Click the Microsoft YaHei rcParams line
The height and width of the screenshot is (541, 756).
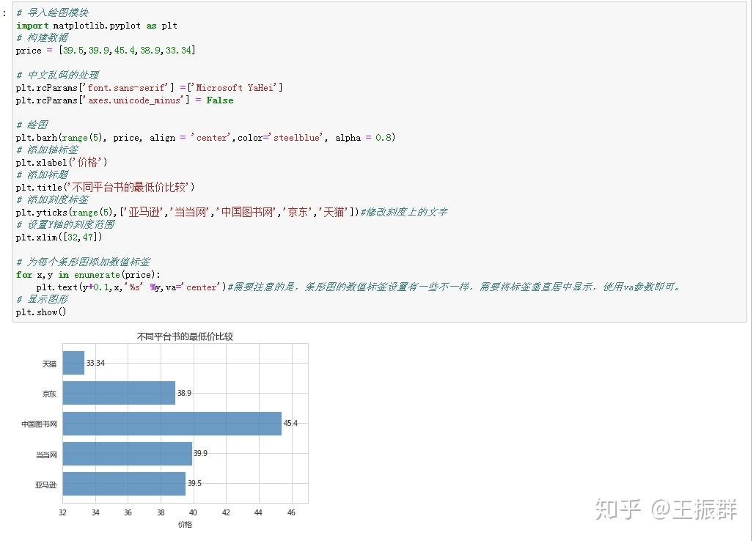147,87
